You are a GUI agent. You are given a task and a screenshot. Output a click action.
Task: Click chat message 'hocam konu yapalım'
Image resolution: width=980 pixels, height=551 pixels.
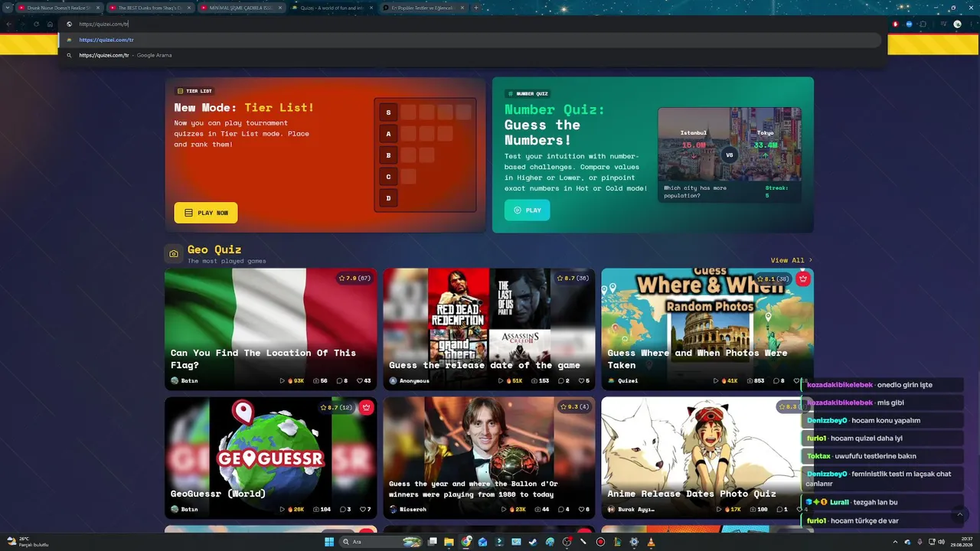pos(887,420)
